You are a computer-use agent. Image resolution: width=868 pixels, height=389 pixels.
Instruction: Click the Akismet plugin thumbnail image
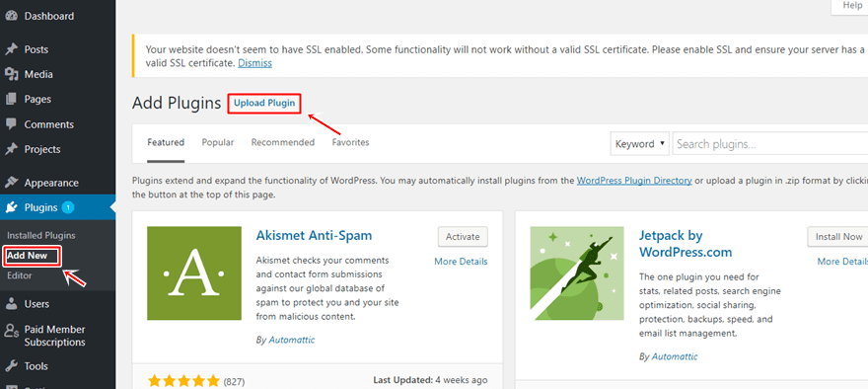click(194, 273)
